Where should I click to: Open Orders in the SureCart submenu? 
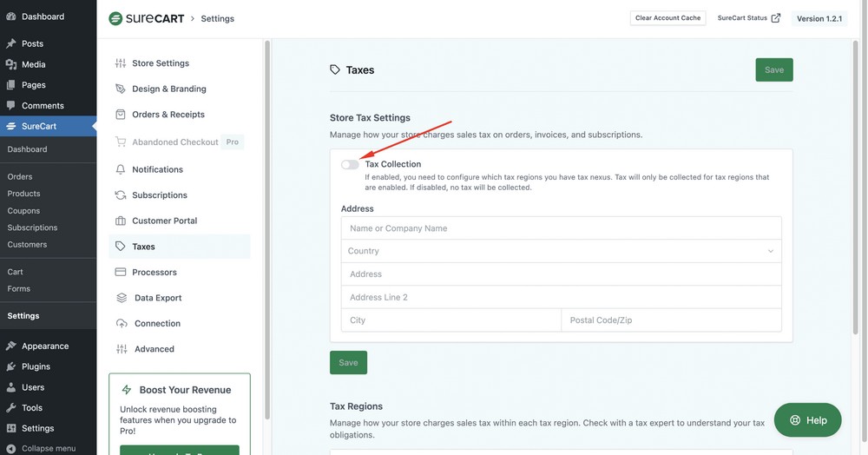point(20,176)
